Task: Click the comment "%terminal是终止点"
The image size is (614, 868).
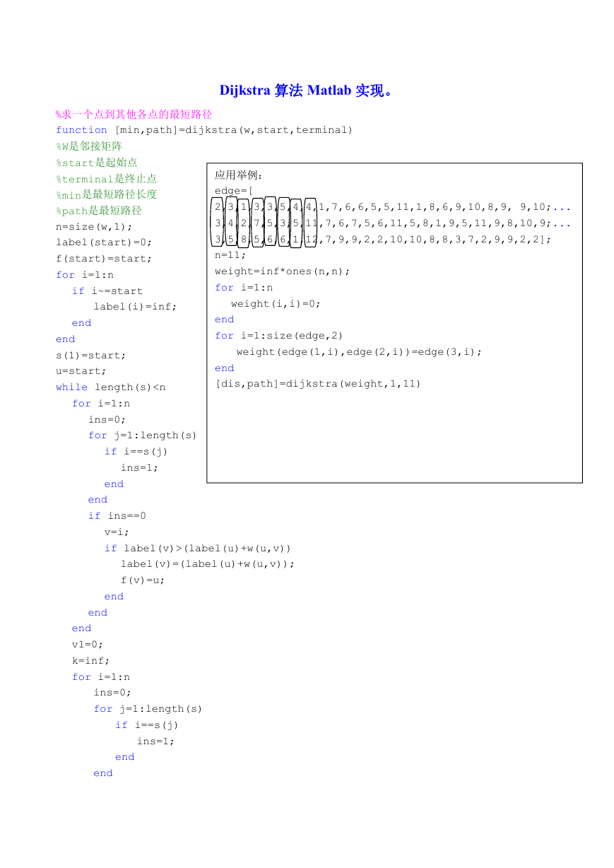Action: coord(106,178)
